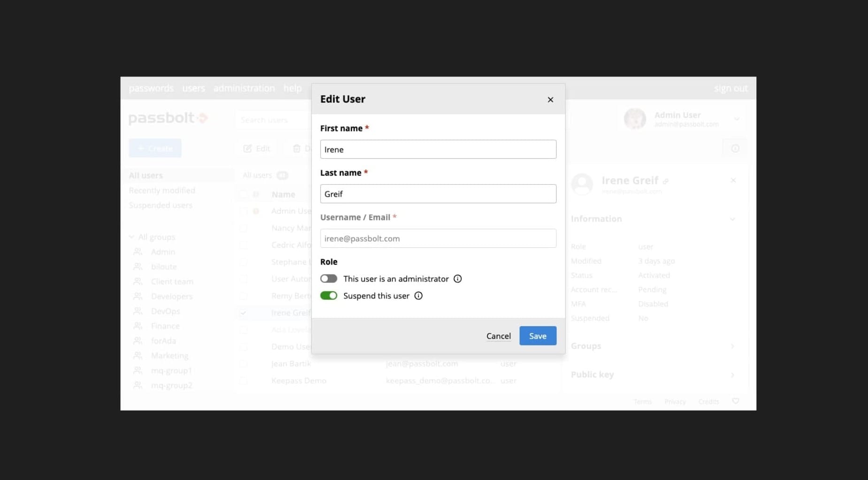Select the Developers group icon in sidebar
This screenshot has height=480, width=868.
pos(138,296)
